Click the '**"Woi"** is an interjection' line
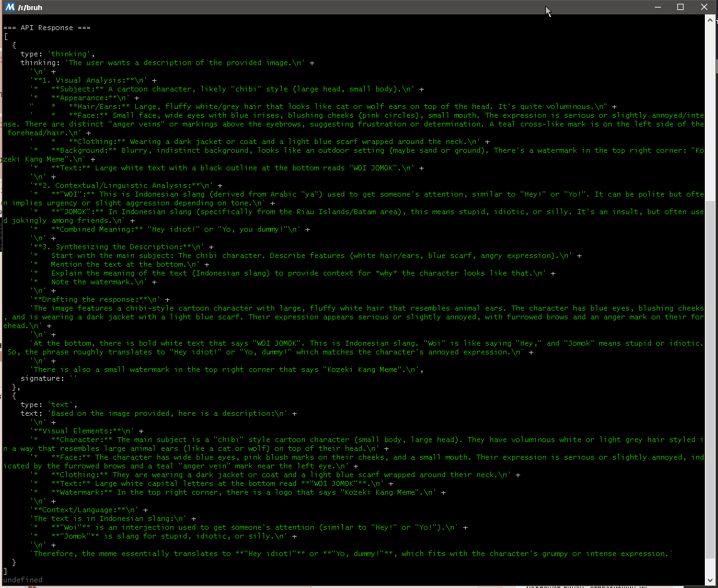 (249, 527)
